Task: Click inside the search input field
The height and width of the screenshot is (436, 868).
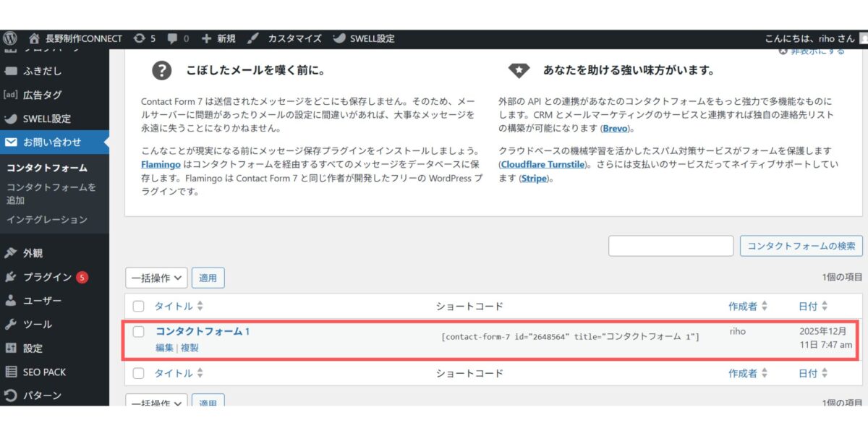Action: (x=670, y=246)
